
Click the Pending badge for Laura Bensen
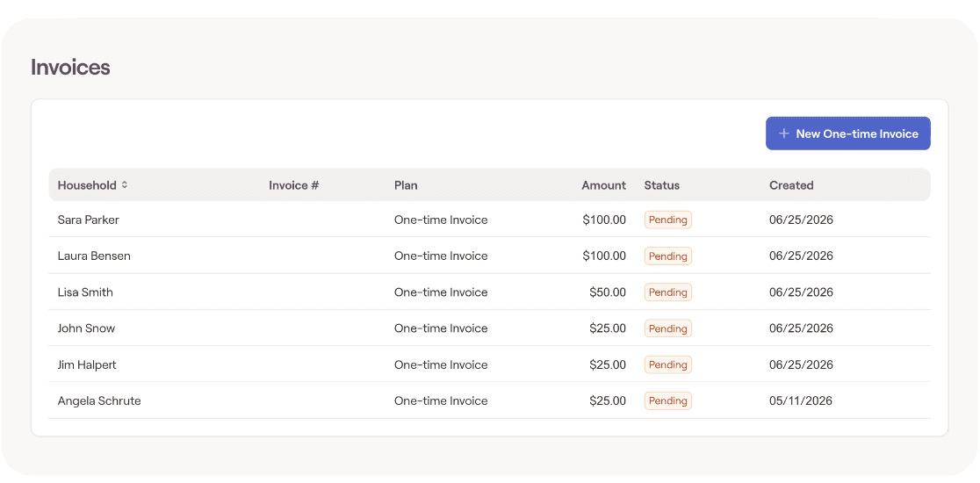point(668,256)
